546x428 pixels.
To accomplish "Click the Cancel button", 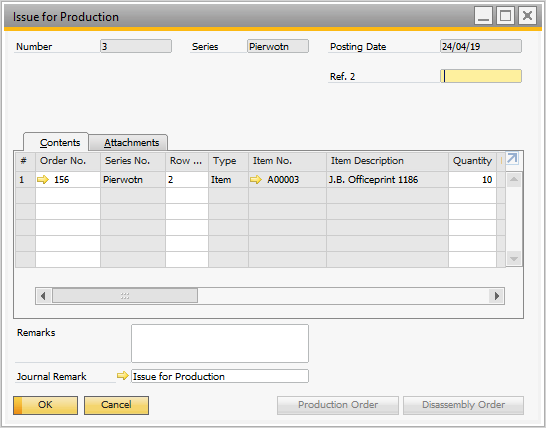I will point(116,405).
